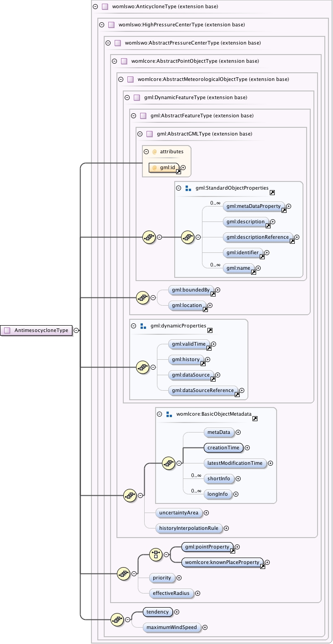The height and width of the screenshot is (644, 333).
Task: Select the tendency element label
Action: pos(157,612)
